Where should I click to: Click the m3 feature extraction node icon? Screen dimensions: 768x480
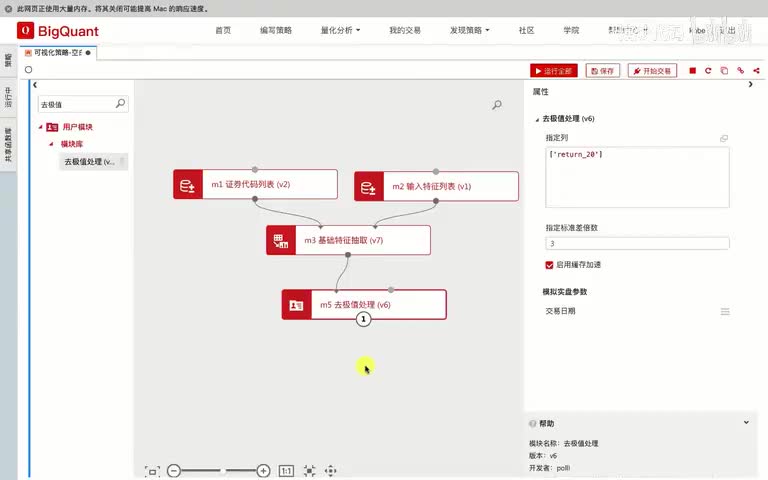281,240
